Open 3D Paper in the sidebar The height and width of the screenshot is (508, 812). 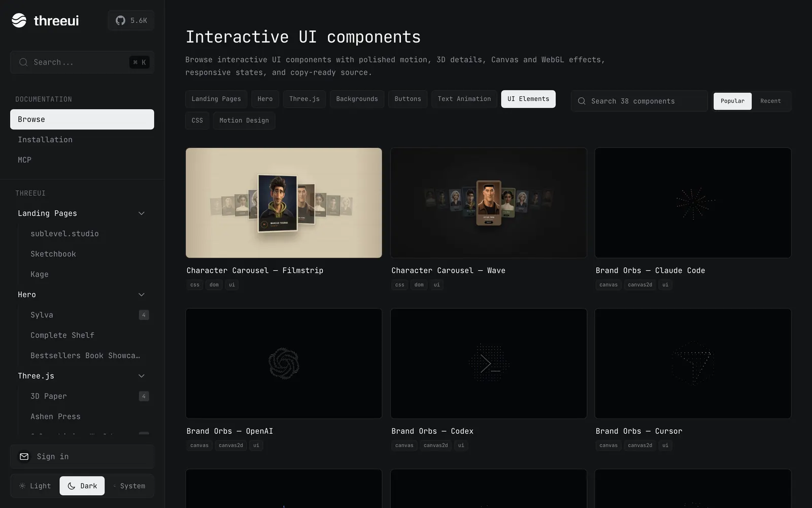[x=49, y=396]
